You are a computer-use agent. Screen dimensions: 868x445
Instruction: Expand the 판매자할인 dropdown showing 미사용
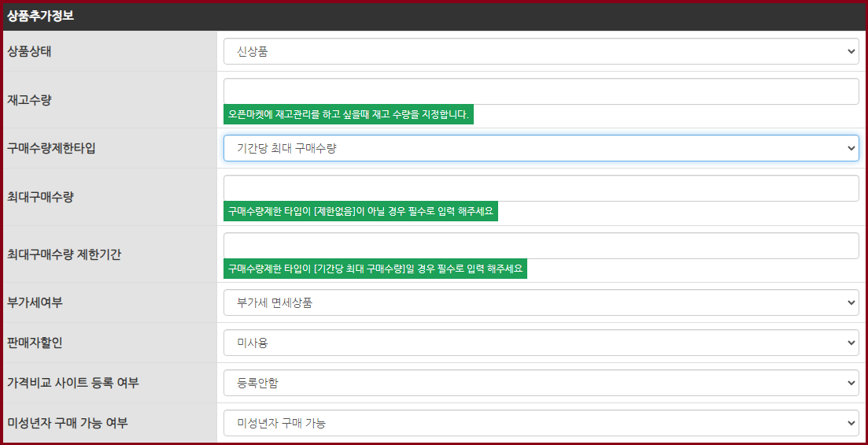point(541,343)
